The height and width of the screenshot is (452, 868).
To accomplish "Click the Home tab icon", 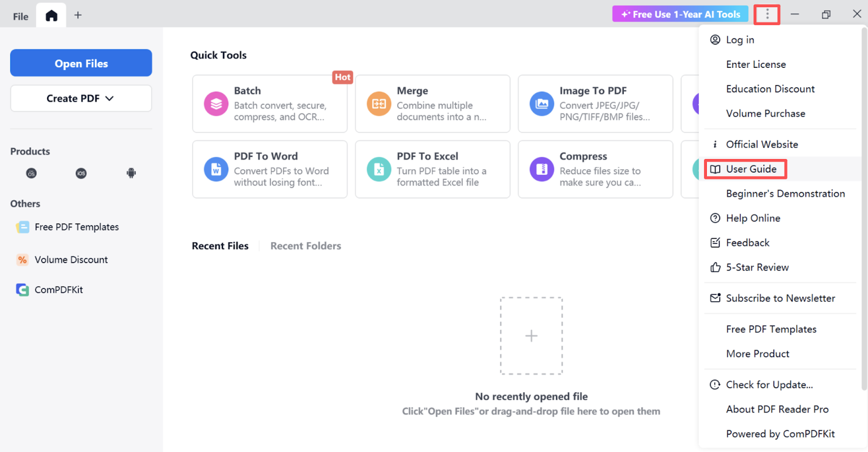I will [51, 16].
